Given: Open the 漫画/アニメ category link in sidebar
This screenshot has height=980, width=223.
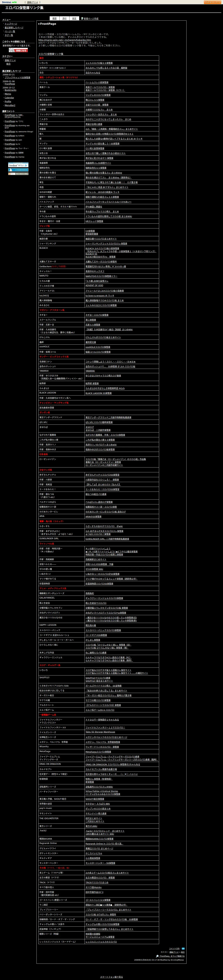Looking at the screenshot, I should pos(10,60).
